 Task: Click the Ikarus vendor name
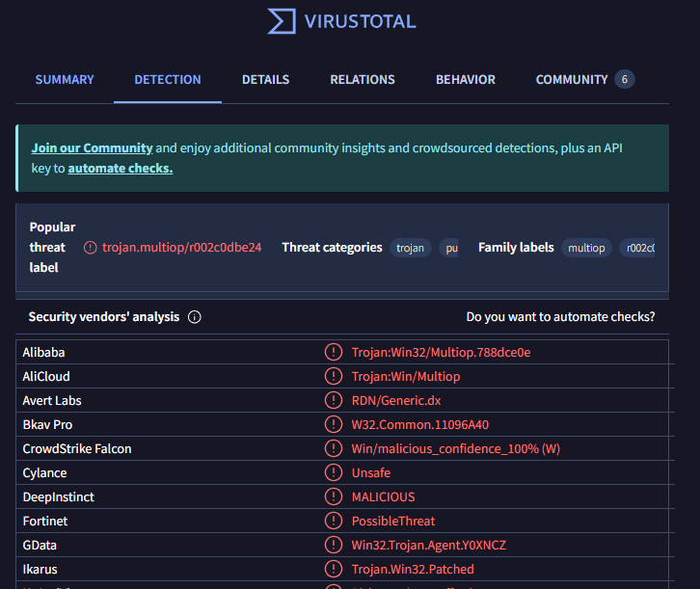click(40, 570)
